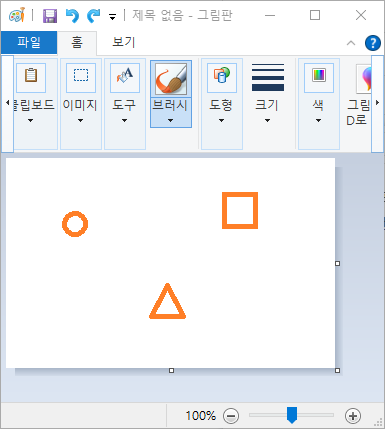
Task: Open the 크기 size dropdown arrow
Action: (x=267, y=120)
